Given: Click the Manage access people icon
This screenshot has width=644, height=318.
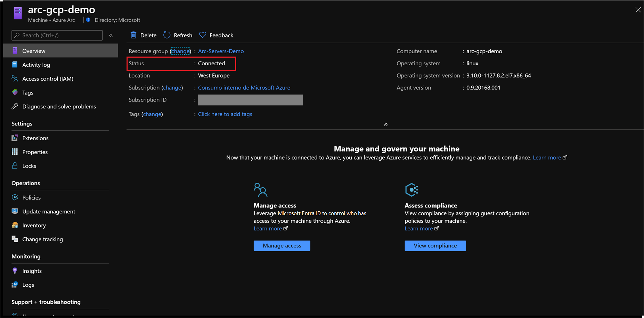Looking at the screenshot, I should [261, 190].
